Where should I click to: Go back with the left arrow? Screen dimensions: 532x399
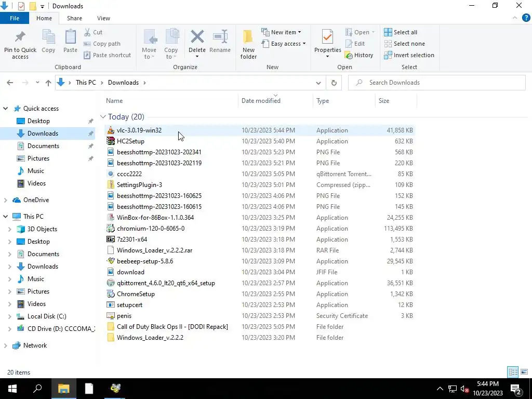(x=10, y=83)
